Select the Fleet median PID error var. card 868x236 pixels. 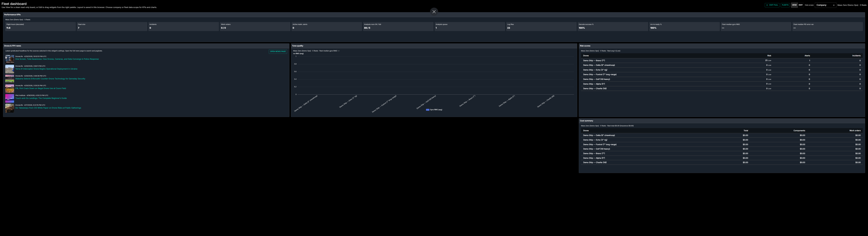point(827,26)
